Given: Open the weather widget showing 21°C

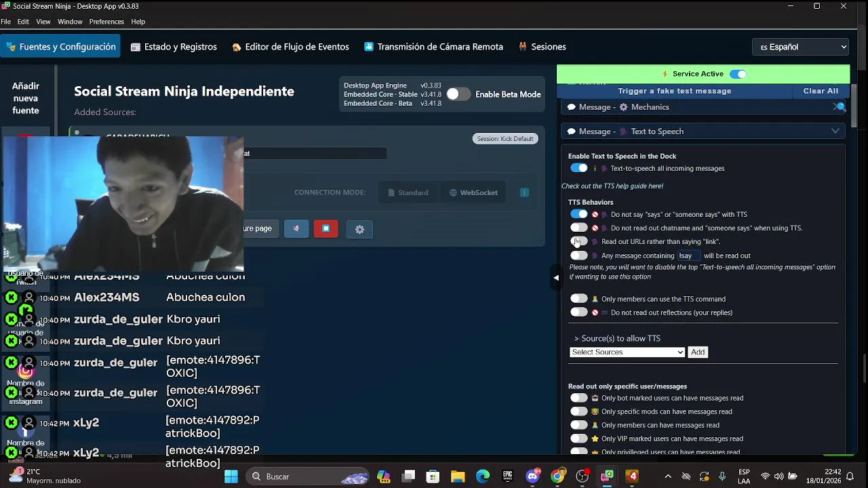Looking at the screenshot, I should (45, 476).
